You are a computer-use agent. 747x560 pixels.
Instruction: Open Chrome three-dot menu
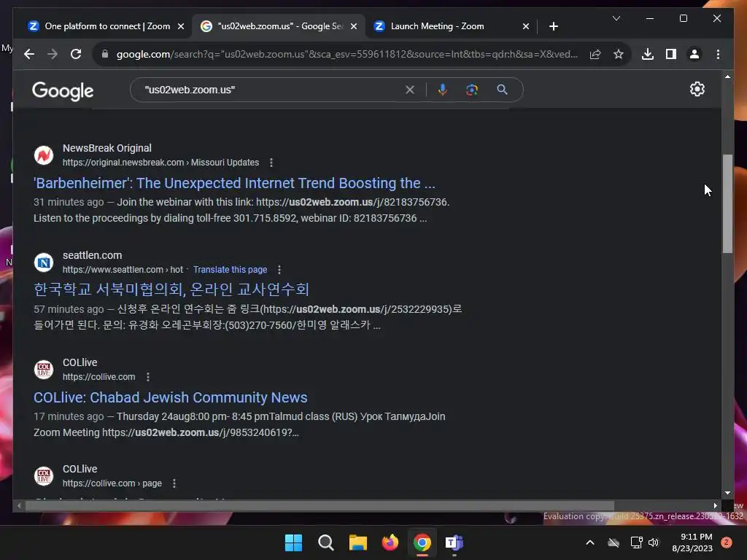718,54
